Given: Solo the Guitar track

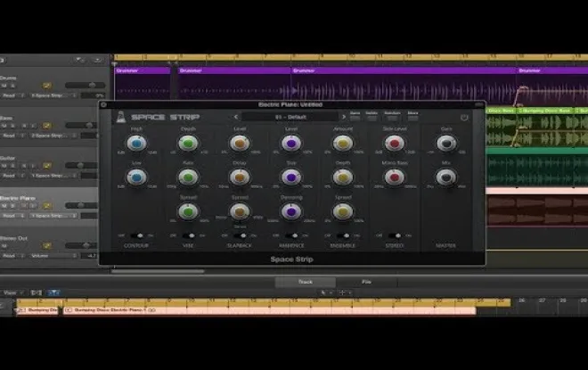Looking at the screenshot, I should pos(12,166).
